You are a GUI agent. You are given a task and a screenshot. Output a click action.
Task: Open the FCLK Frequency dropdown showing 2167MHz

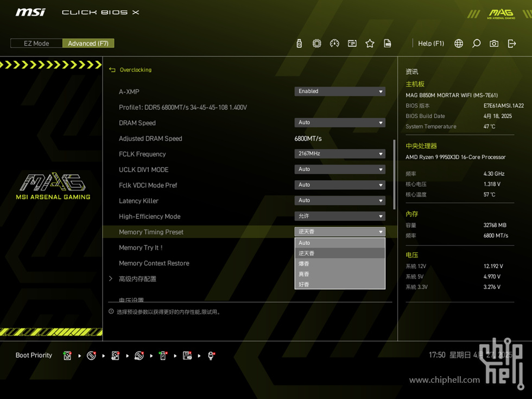[340, 154]
